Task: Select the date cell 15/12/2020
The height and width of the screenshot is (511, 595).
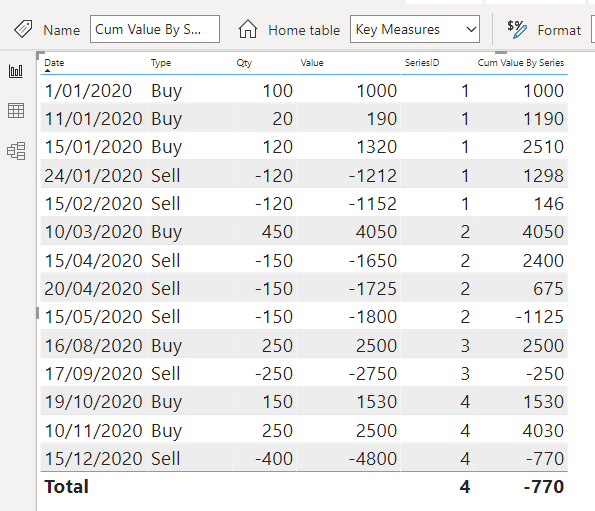Action: (93, 459)
